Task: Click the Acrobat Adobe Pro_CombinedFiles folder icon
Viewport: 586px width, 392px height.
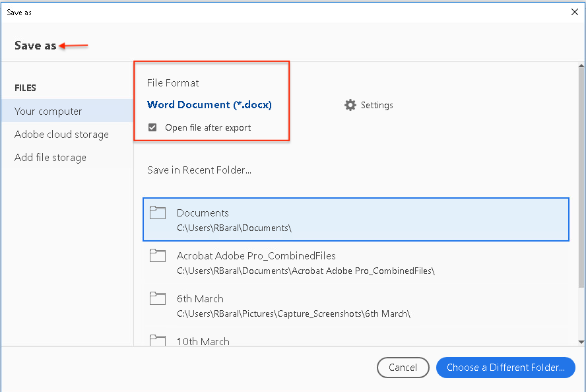Action: click(x=157, y=255)
